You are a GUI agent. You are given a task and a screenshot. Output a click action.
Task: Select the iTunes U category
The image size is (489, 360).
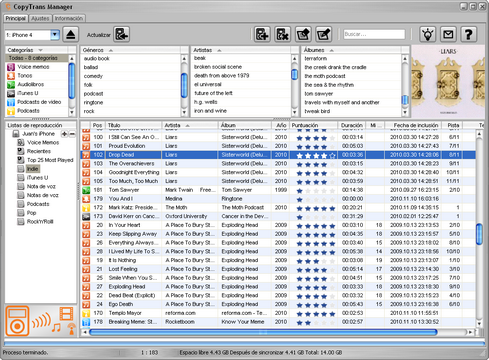[x=27, y=93]
